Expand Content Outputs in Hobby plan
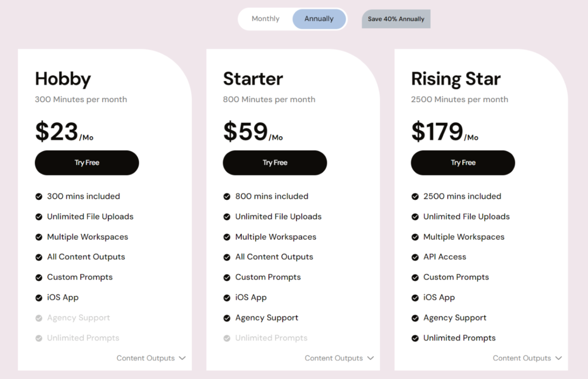Screen dimensions: 588x379 (151, 358)
